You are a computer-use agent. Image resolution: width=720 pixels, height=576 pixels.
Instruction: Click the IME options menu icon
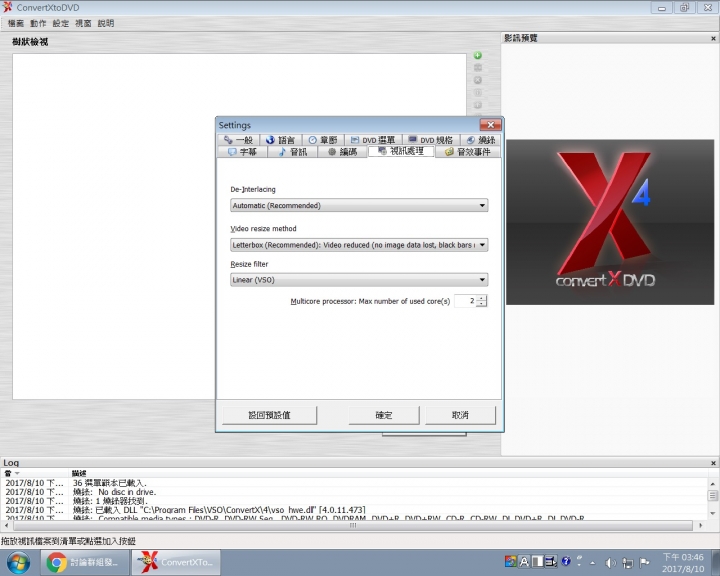tap(551, 561)
